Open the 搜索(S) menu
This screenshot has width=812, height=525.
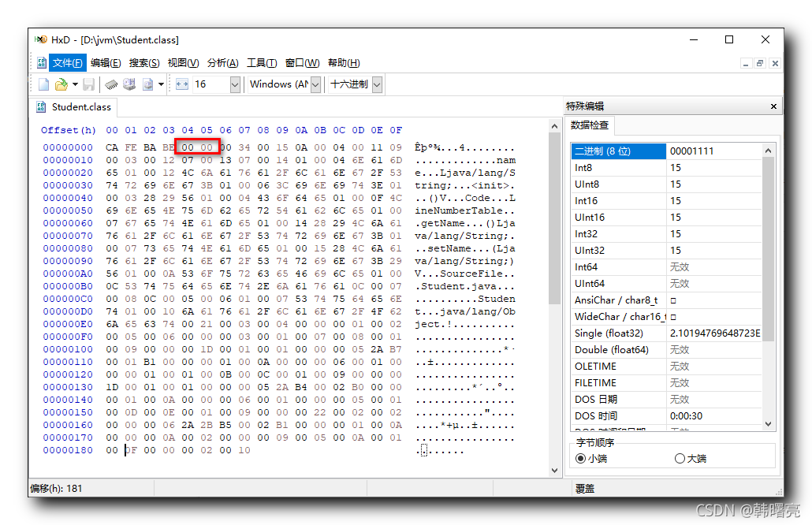click(144, 63)
